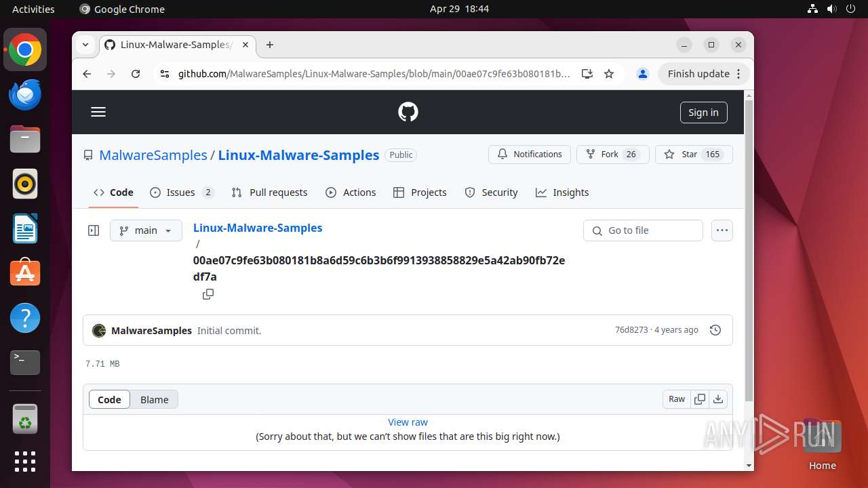Click the address bar URL
868x488 pixels.
(374, 74)
